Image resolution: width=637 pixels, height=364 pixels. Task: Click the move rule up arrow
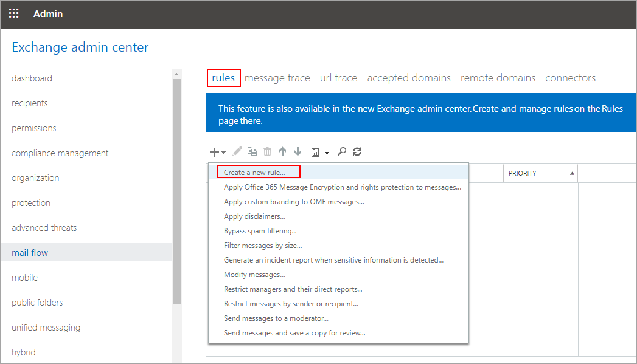(282, 152)
